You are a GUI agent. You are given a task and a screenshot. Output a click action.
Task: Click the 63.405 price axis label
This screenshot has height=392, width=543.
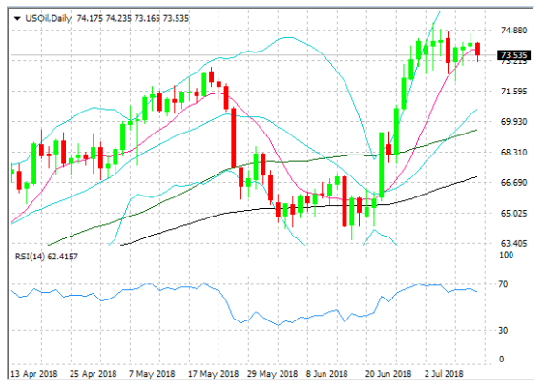pyautogui.click(x=514, y=243)
